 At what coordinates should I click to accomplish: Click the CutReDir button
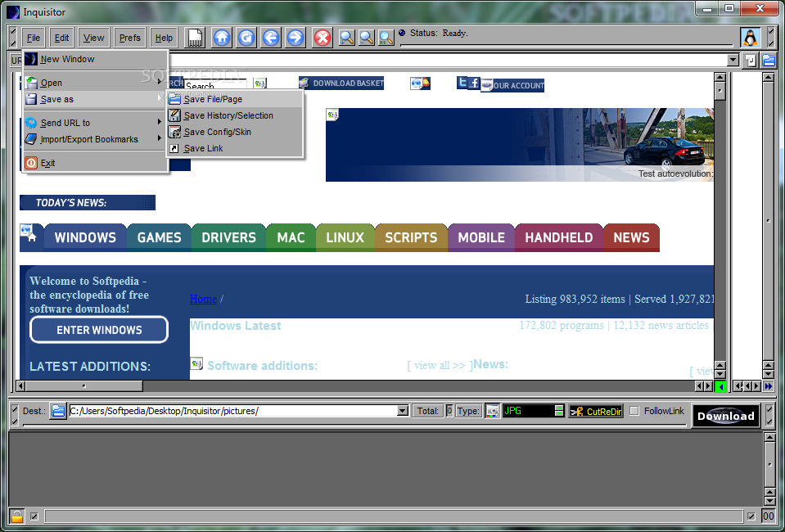[x=596, y=412]
